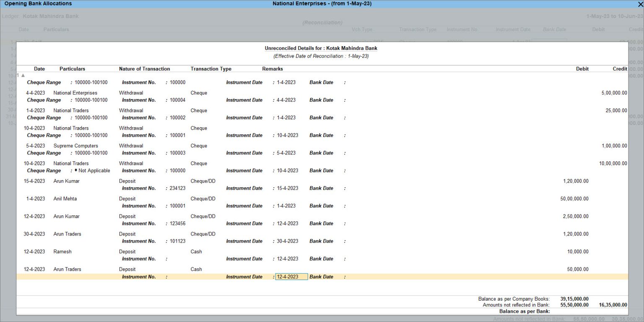Viewport: 644px width, 322px height.
Task: Click the Date column header
Action: click(x=39, y=68)
